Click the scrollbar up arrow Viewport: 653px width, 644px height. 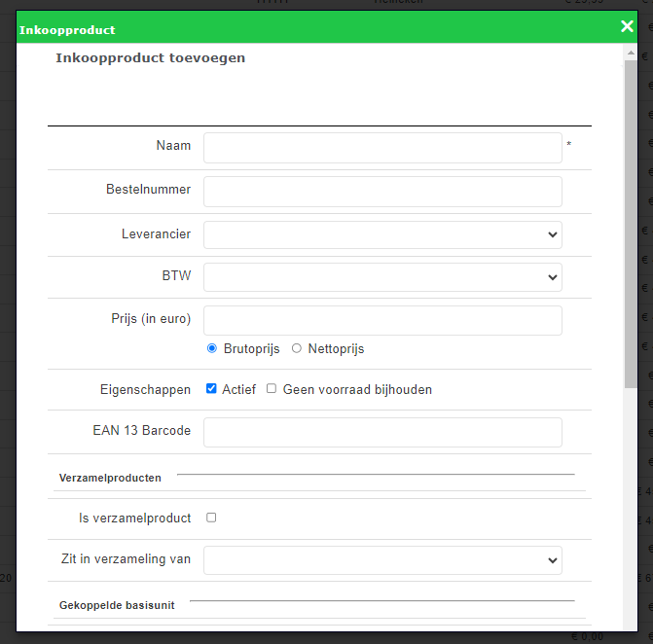pyautogui.click(x=631, y=52)
